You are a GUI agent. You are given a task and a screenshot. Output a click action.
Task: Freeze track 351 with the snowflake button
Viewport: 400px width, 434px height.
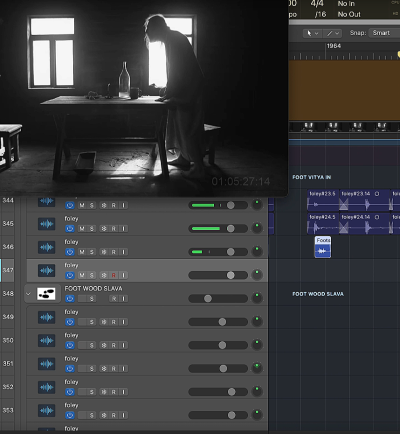(x=104, y=369)
